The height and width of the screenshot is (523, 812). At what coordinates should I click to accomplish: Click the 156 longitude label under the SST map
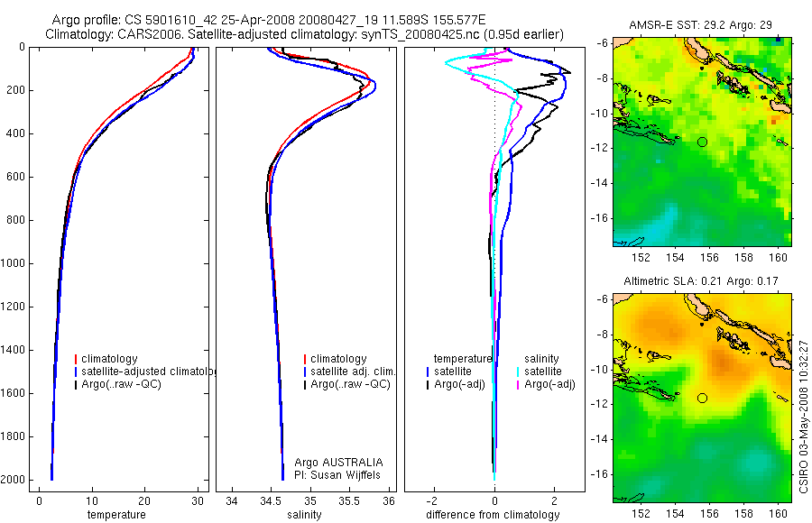[x=709, y=257]
